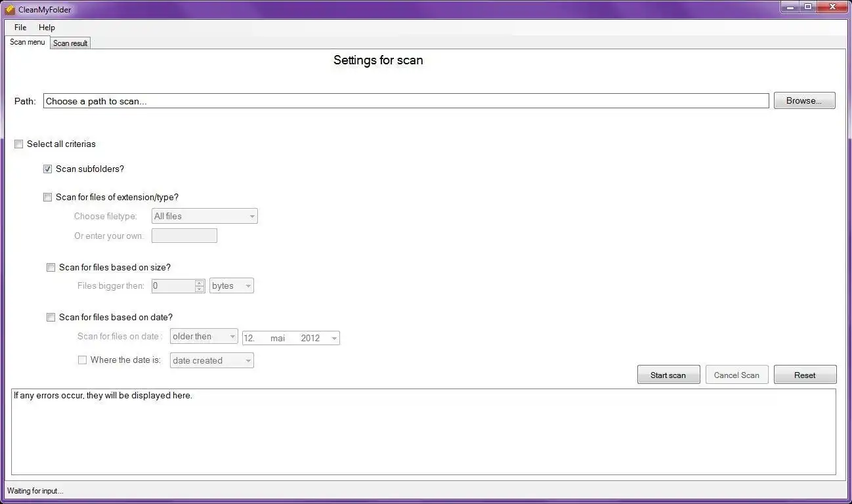852x504 pixels.
Task: Click the Reset button
Action: pyautogui.click(x=805, y=375)
